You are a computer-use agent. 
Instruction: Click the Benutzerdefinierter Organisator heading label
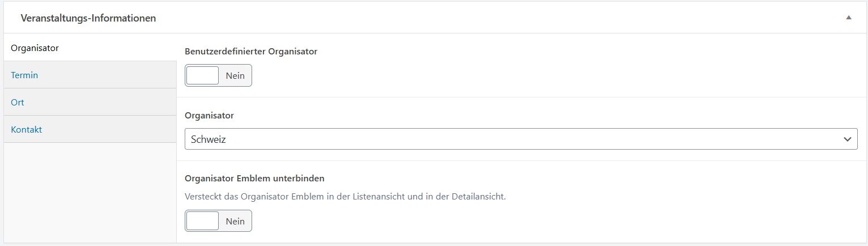tap(251, 51)
